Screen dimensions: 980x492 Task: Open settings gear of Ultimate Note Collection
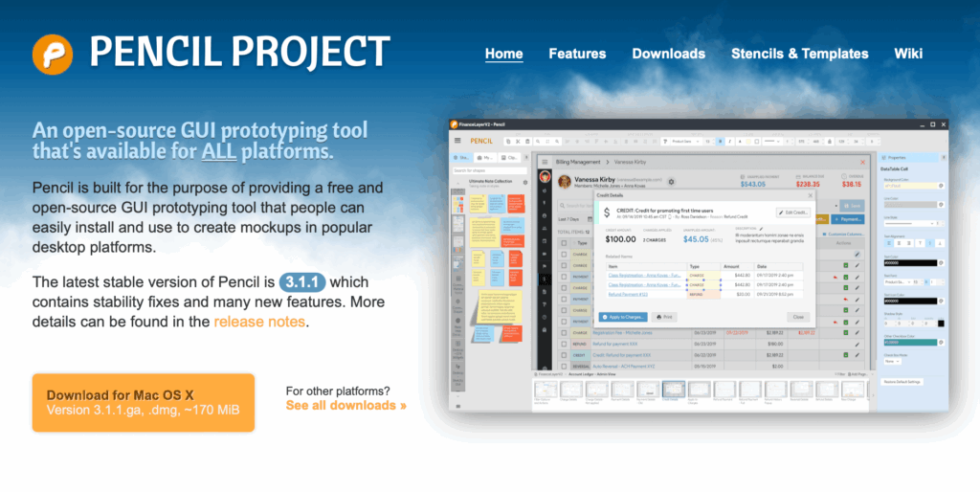pyautogui.click(x=525, y=183)
